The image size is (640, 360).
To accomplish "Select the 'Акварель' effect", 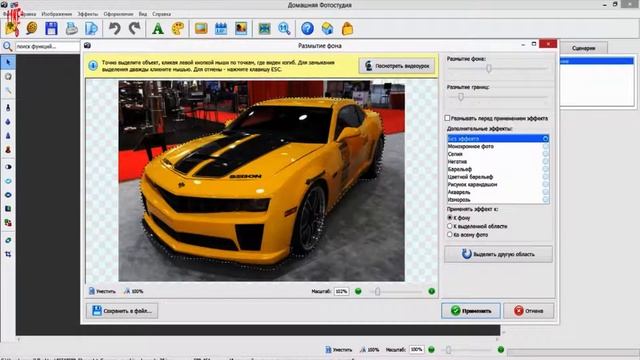I will point(498,192).
